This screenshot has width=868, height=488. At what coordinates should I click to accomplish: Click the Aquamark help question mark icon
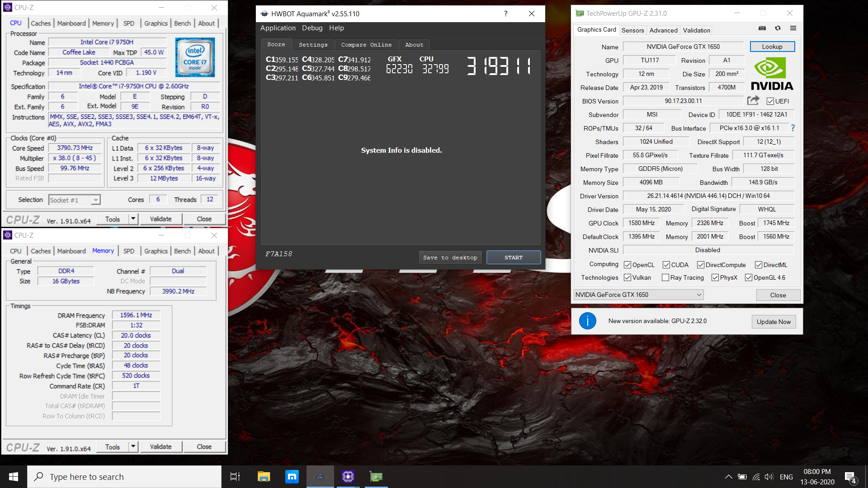(x=505, y=14)
